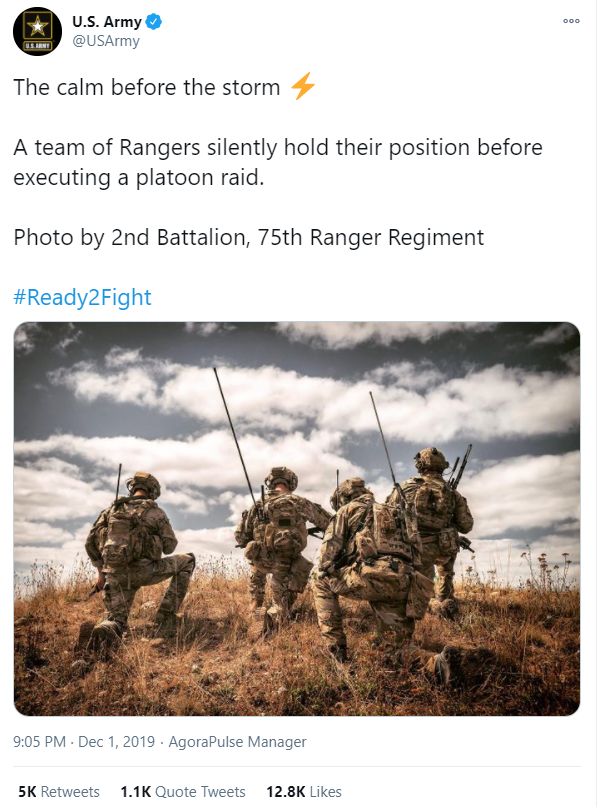607x807 pixels.
Task: Click the Dec 1, 2019 date
Action: point(116,742)
